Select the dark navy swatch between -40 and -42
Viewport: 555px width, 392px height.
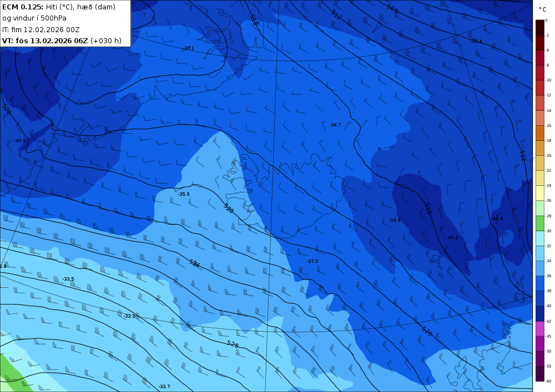point(540,313)
